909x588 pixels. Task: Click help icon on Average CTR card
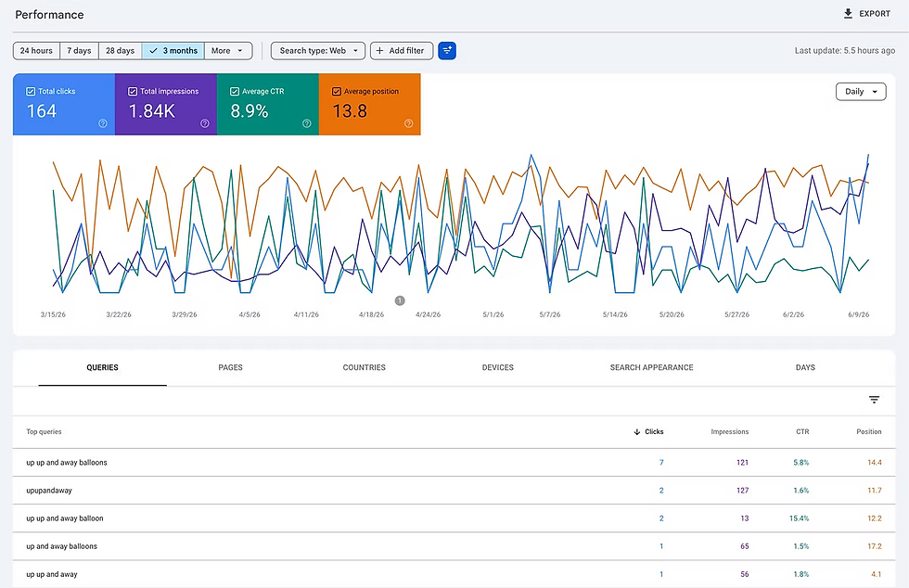[307, 123]
